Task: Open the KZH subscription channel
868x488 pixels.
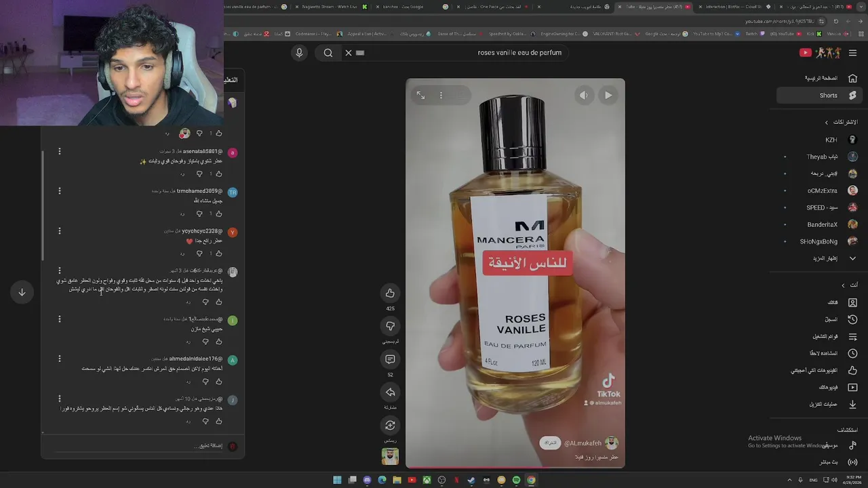Action: click(x=820, y=140)
